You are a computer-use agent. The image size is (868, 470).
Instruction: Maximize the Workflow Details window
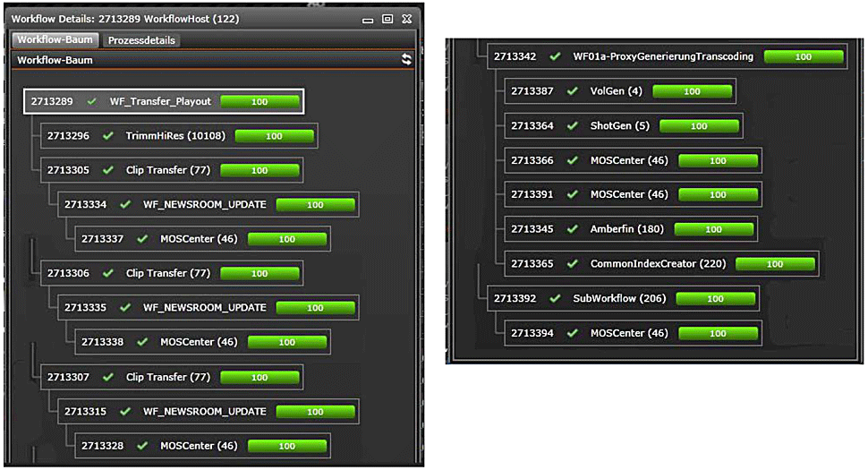(x=387, y=19)
